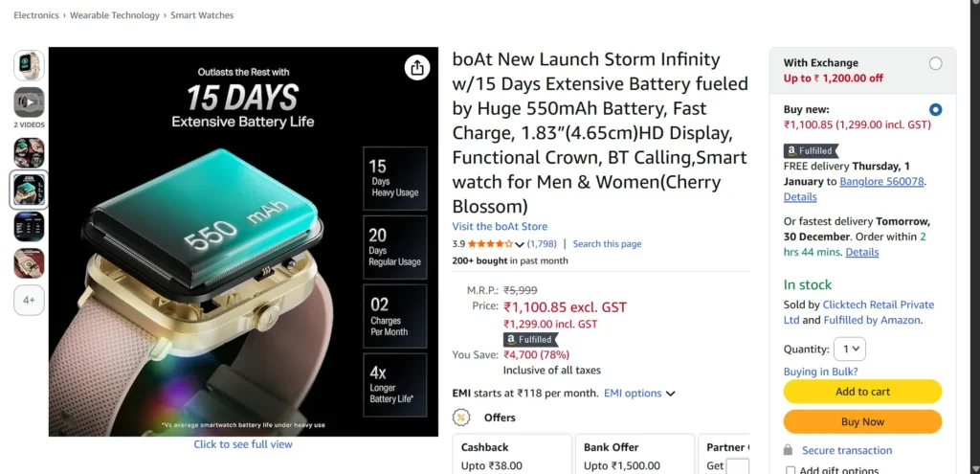The height and width of the screenshot is (474, 980).
Task: Click the Offers discount badge icon
Action: [x=461, y=418]
